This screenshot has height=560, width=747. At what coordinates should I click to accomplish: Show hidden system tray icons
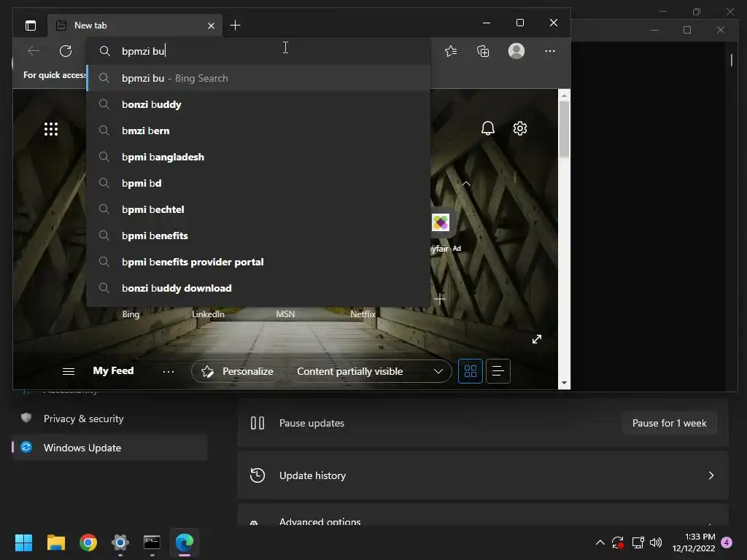point(600,542)
